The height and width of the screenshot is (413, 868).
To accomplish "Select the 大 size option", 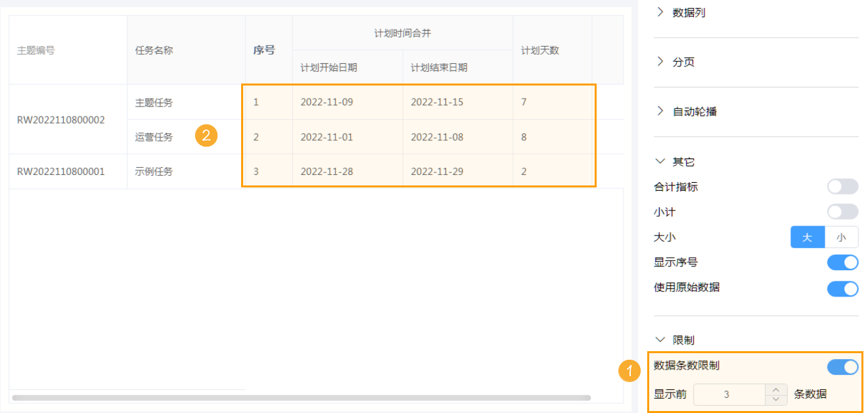I will 808,237.
